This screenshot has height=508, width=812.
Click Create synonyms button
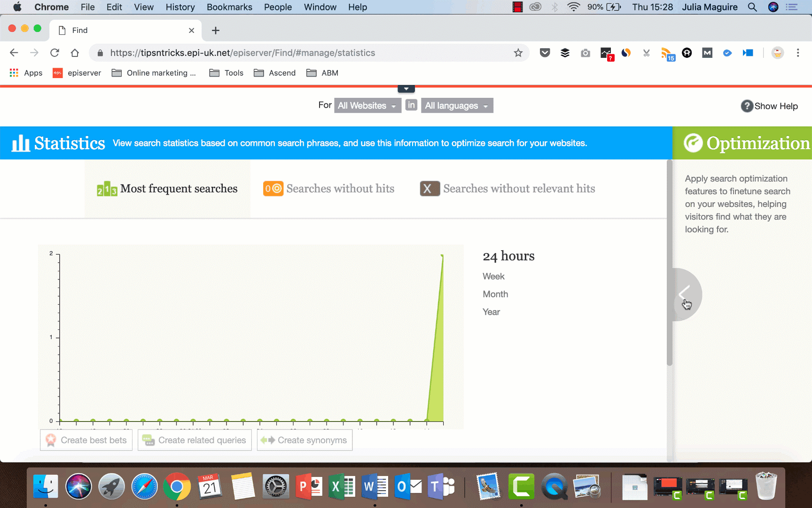(x=304, y=440)
